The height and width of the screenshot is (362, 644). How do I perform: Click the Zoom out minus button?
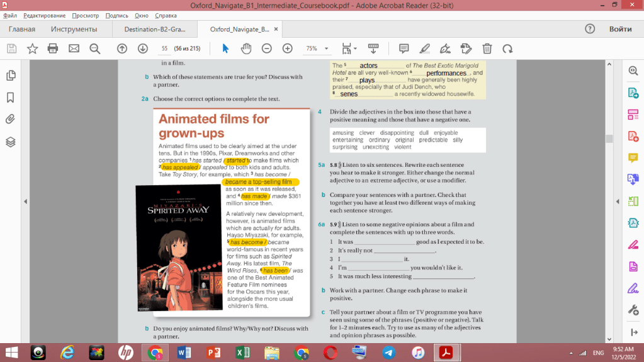coord(267,48)
